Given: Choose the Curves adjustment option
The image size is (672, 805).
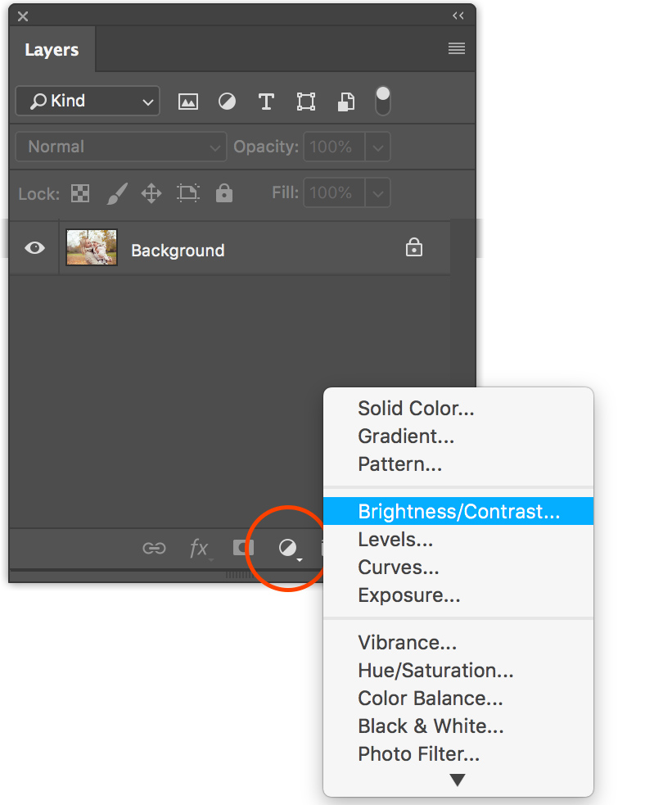Looking at the screenshot, I should 399,568.
